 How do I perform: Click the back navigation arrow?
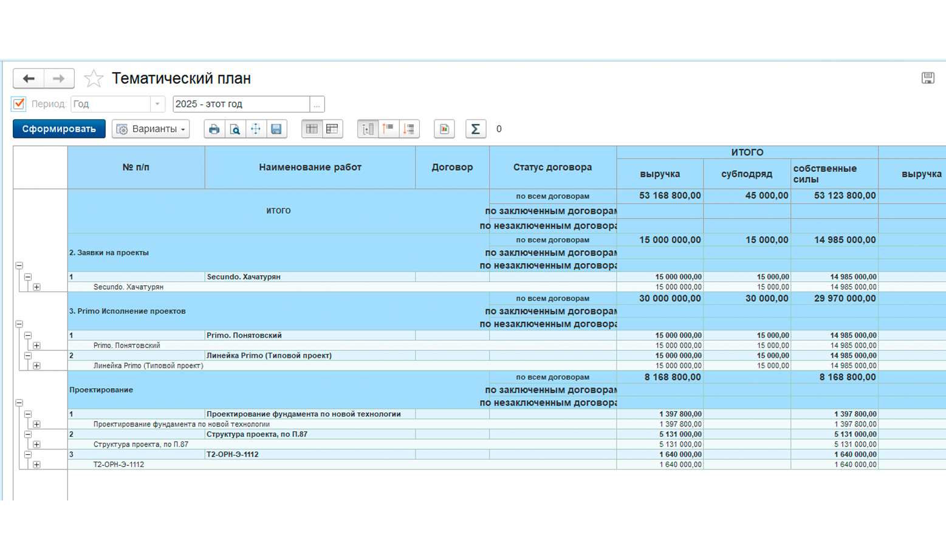pos(29,78)
